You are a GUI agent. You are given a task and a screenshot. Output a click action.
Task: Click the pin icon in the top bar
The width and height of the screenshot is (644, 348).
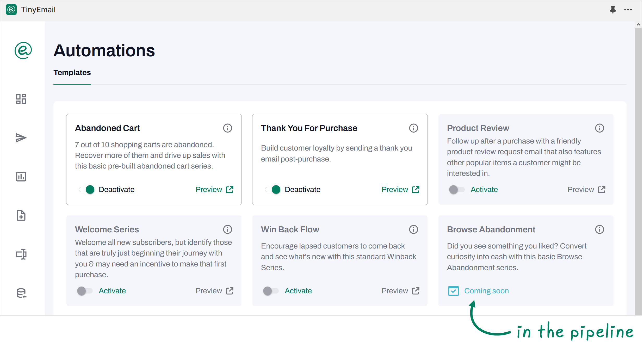pyautogui.click(x=613, y=10)
